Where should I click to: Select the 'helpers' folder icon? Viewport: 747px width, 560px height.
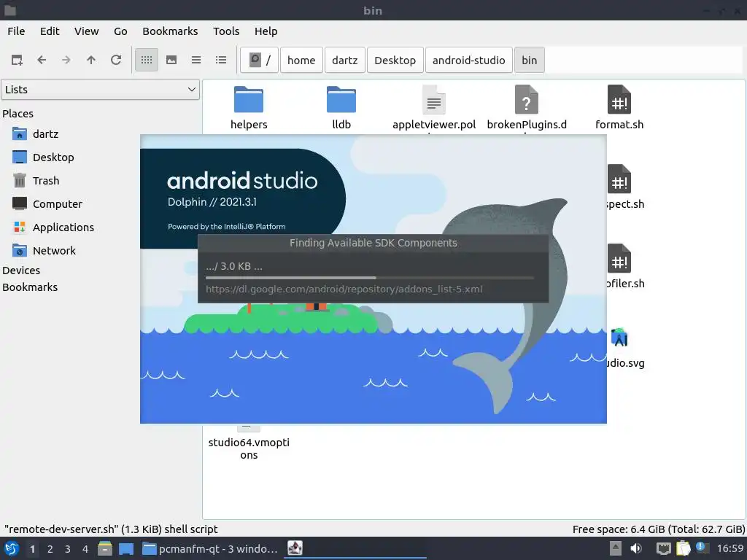pos(249,99)
